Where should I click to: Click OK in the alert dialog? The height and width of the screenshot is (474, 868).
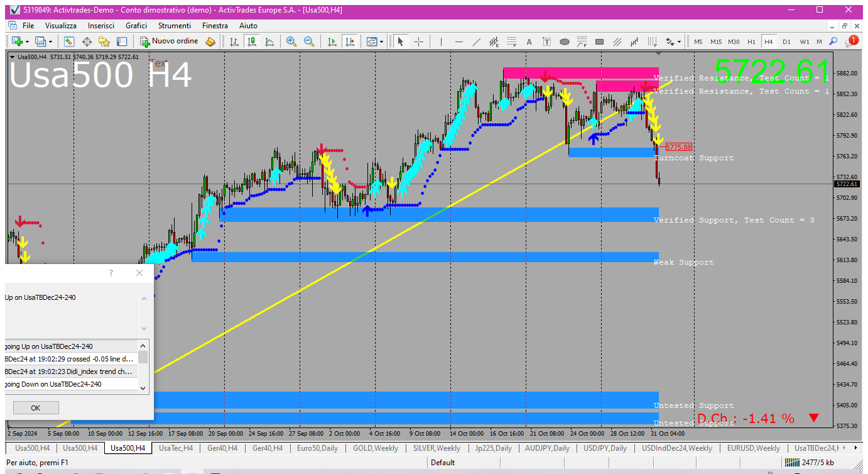pyautogui.click(x=35, y=408)
